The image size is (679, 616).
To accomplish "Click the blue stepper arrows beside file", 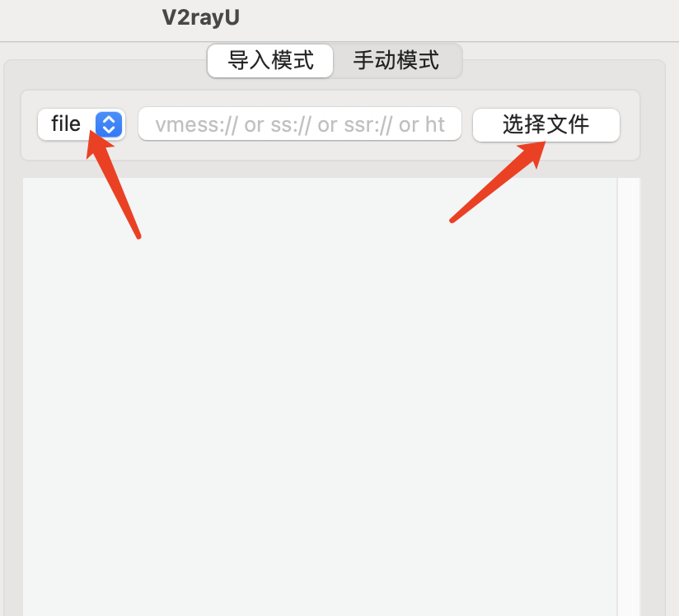I will (x=108, y=124).
